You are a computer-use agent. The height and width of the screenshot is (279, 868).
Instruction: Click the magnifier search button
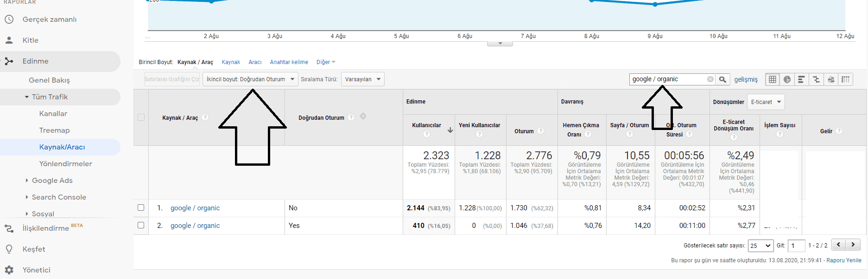[722, 79]
